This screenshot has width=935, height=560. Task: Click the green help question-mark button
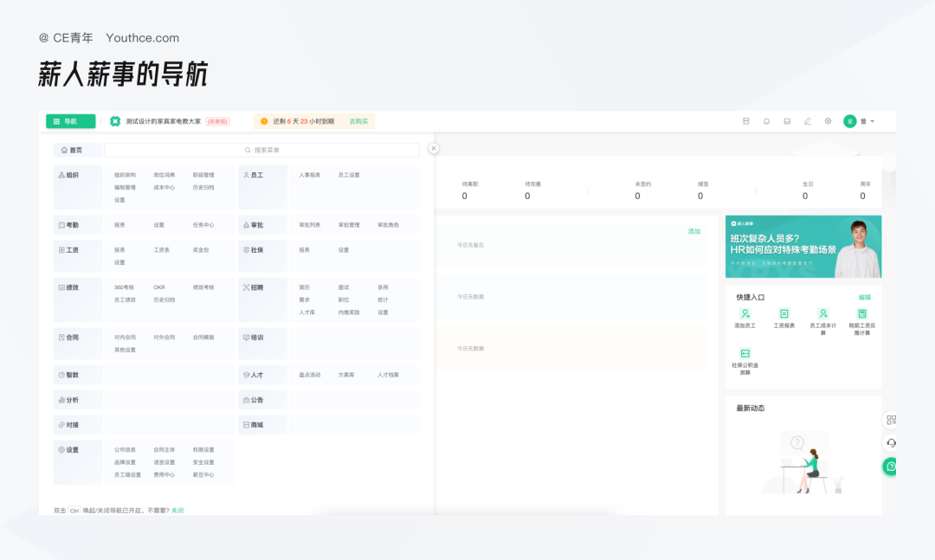(891, 467)
